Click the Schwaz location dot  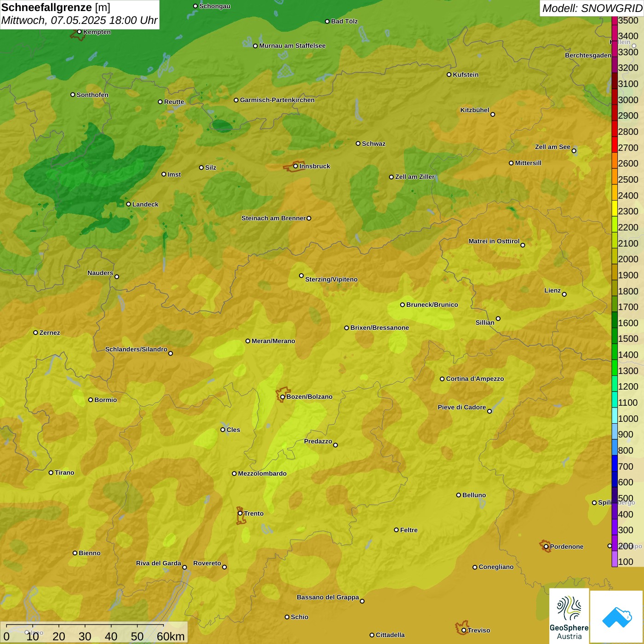pyautogui.click(x=358, y=144)
